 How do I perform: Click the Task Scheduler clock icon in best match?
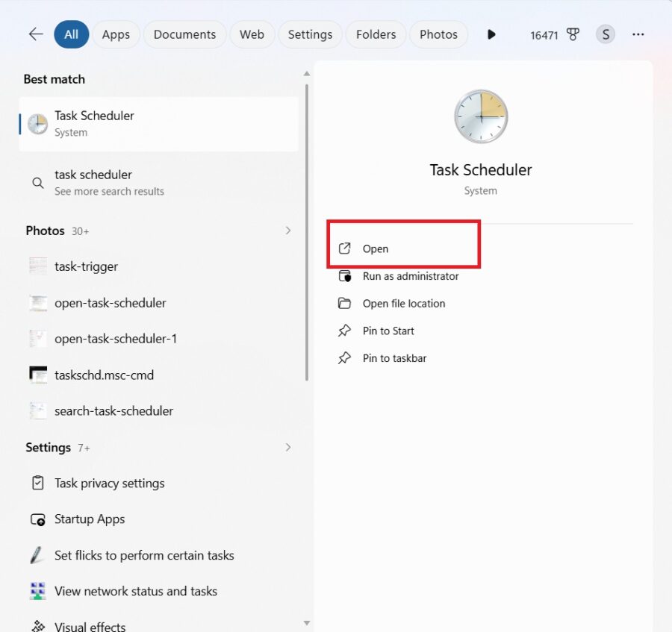[38, 124]
